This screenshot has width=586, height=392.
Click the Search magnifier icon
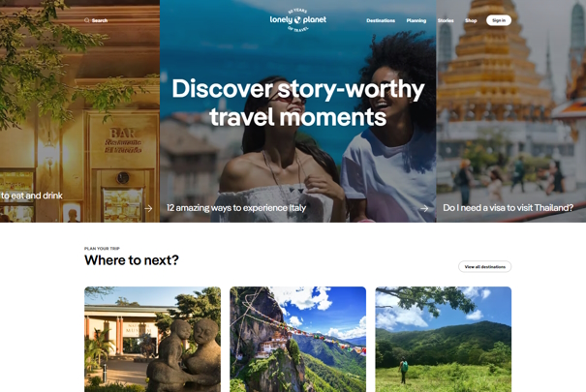point(87,20)
